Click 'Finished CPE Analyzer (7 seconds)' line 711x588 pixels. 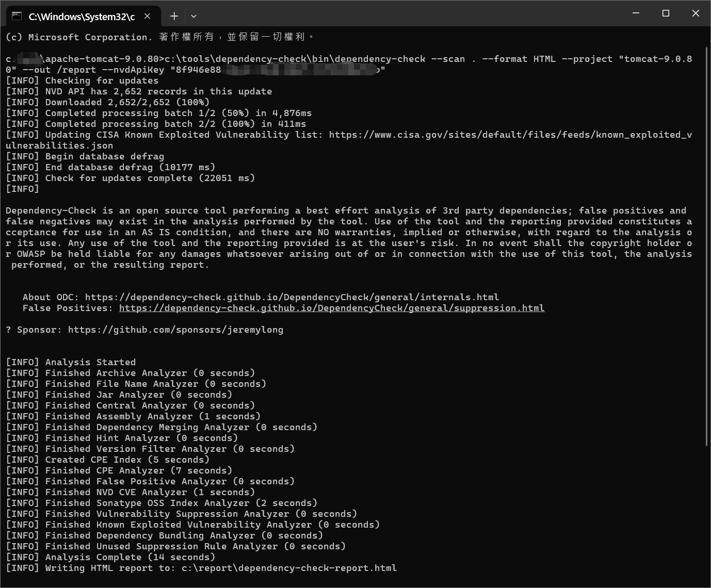coord(119,470)
